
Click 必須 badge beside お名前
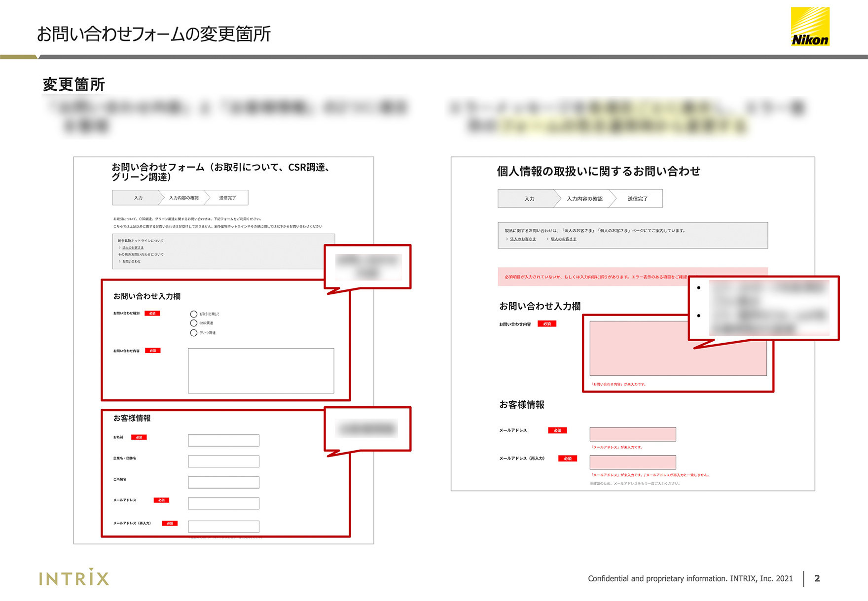click(x=139, y=437)
